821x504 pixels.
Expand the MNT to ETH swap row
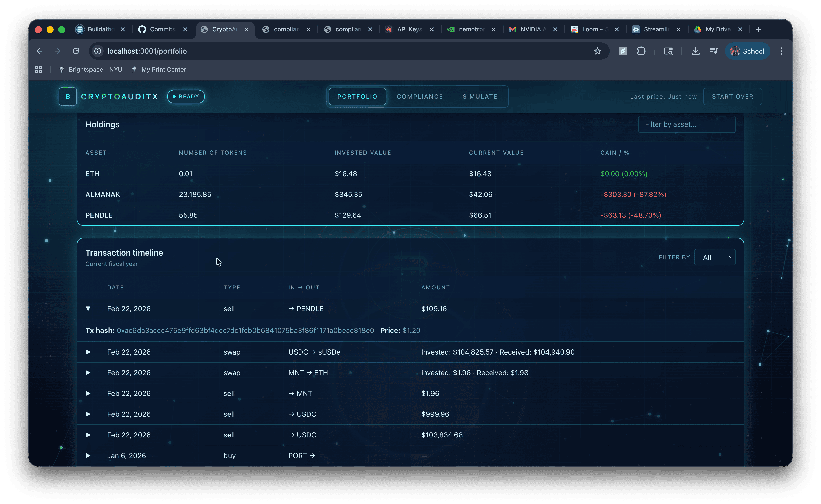88,373
